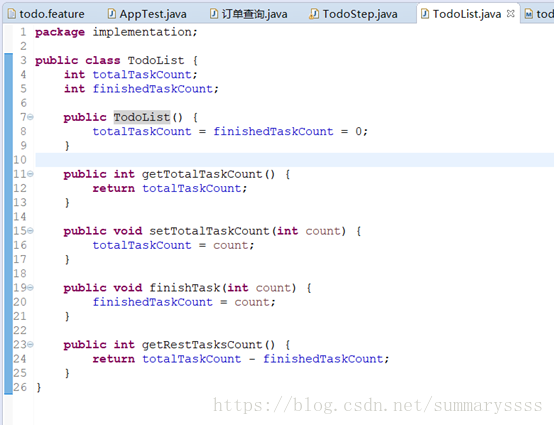Screen dimensions: 554x425
Task: Click 'getTotalTaskCount' method name
Action: coord(202,174)
